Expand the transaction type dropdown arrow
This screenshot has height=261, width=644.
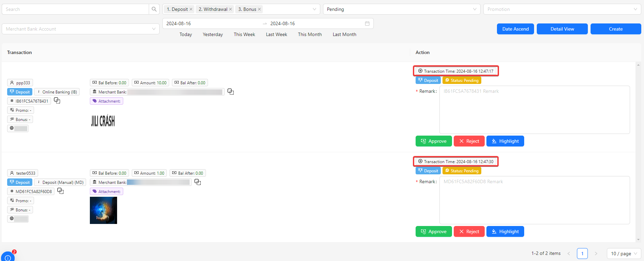[315, 9]
